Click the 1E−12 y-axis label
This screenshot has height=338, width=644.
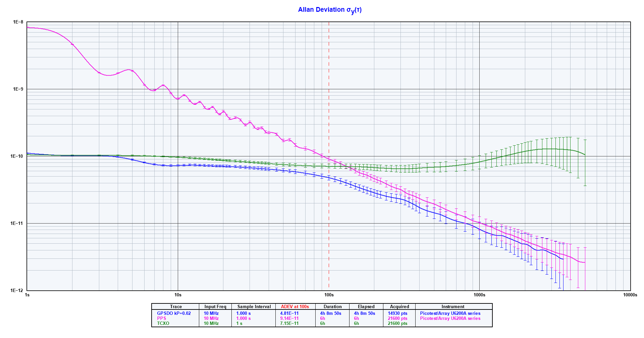point(17,291)
